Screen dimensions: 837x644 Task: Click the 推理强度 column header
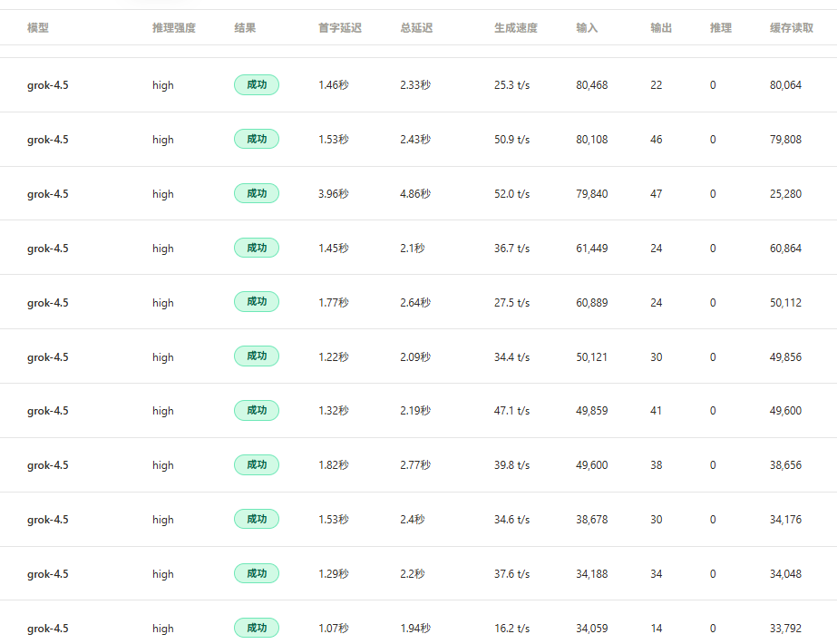point(174,28)
